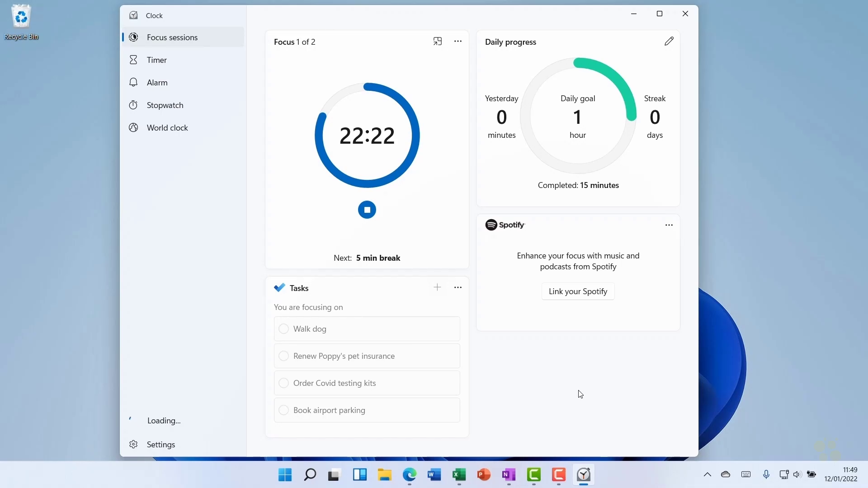This screenshot has height=488, width=868.
Task: Switch to the Stopwatch page
Action: pos(183,105)
